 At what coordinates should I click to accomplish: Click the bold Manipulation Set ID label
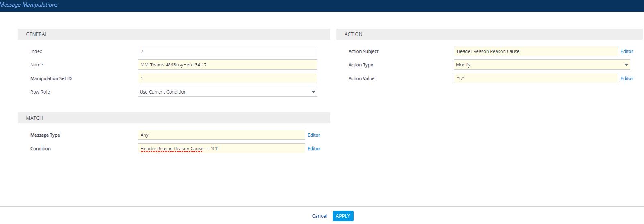click(51, 78)
